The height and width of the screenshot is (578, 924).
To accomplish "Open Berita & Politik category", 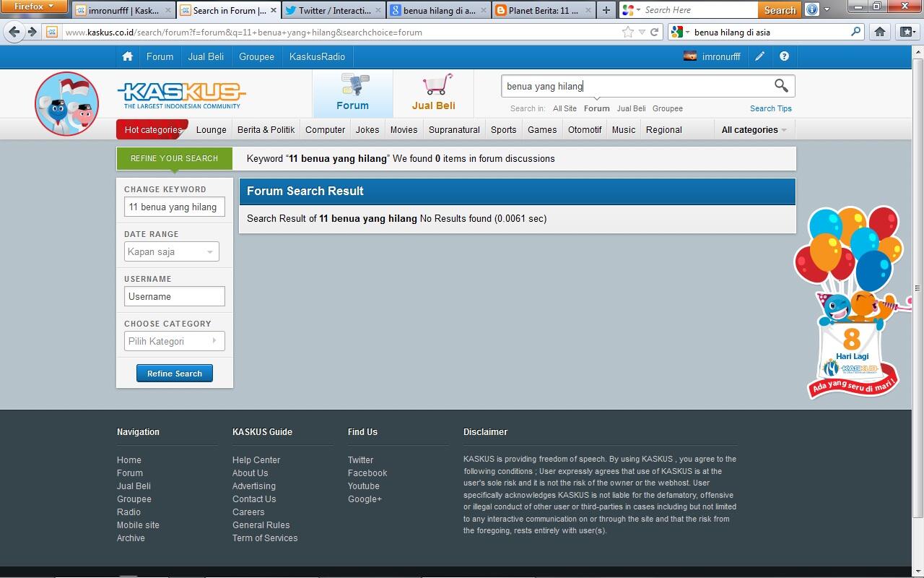I will [x=266, y=130].
